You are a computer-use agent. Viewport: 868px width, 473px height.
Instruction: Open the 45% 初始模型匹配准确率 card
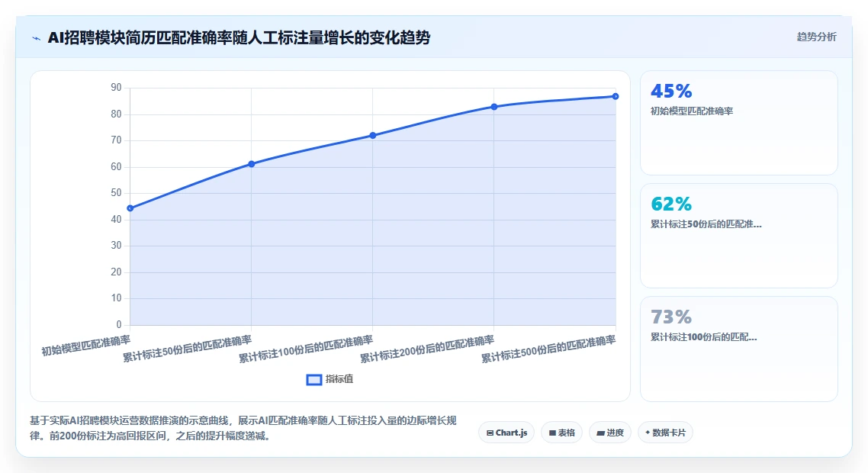pyautogui.click(x=739, y=122)
